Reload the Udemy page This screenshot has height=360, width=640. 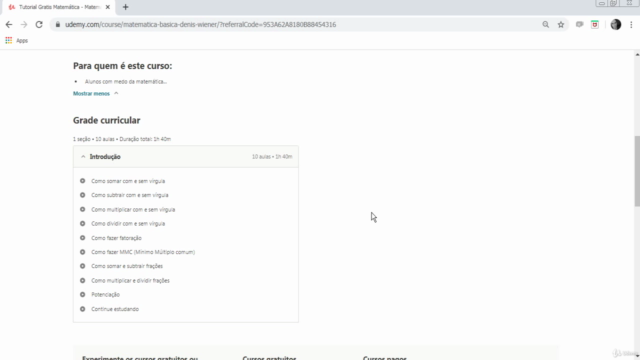(x=39, y=24)
